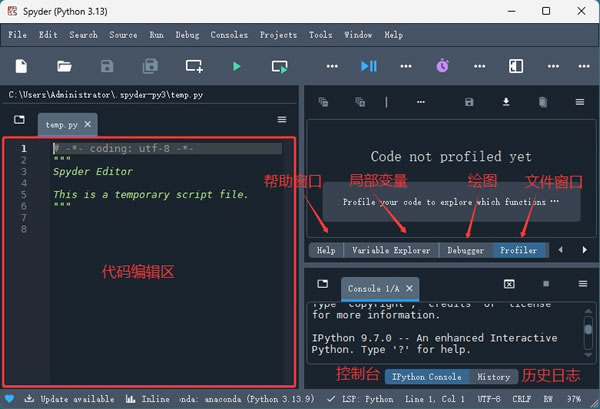This screenshot has width=600, height=409.
Task: Save all files with stacked disk icon
Action: click(x=150, y=66)
